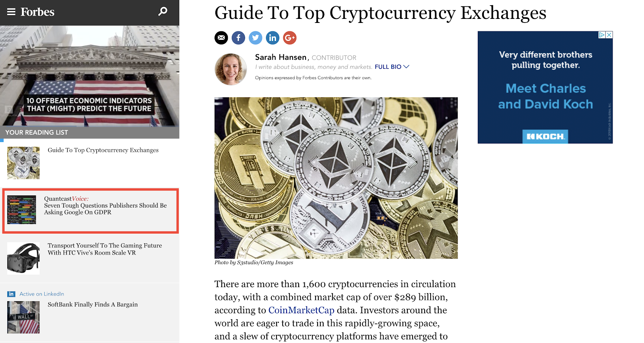This screenshot has width=644, height=343.
Task: Click Sarah Hansen's author photo
Action: click(231, 69)
